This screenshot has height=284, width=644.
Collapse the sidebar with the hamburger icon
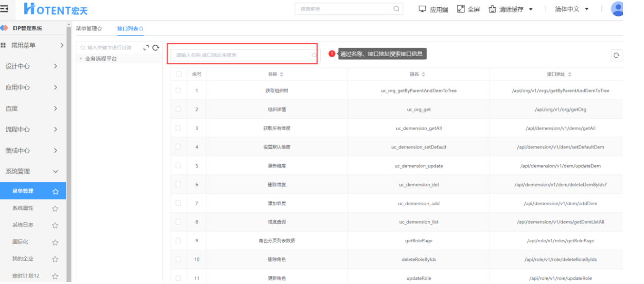point(5,9)
